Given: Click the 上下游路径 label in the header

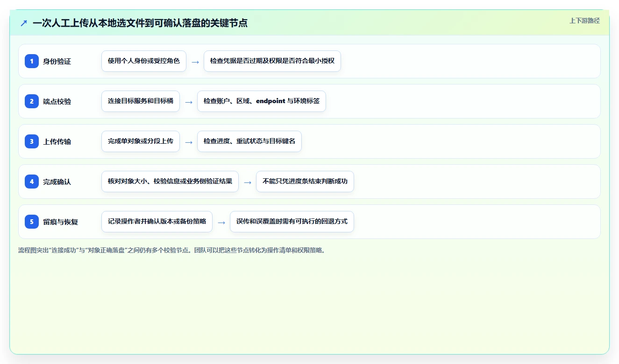Looking at the screenshot, I should click(x=584, y=21).
